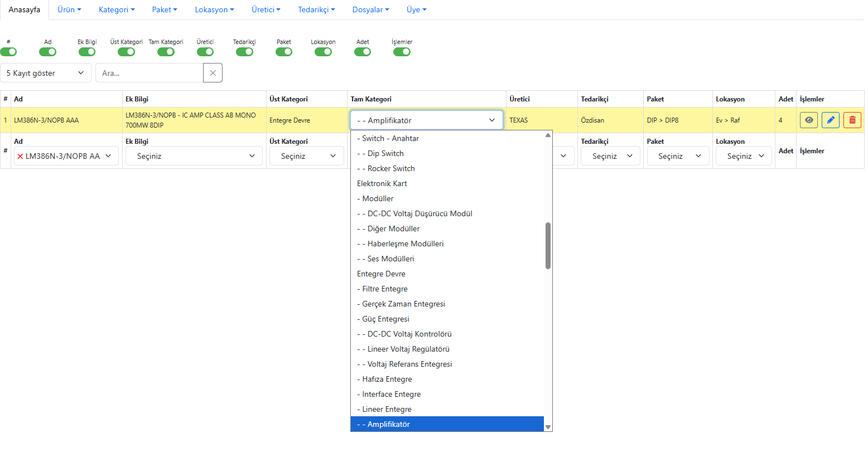Click the dropdown list scrollbar thumb
Screen dimensions: 868x472
[548, 246]
